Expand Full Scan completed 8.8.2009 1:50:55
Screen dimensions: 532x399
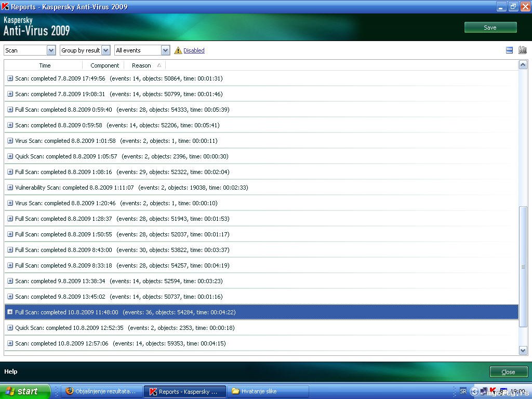(x=10, y=234)
